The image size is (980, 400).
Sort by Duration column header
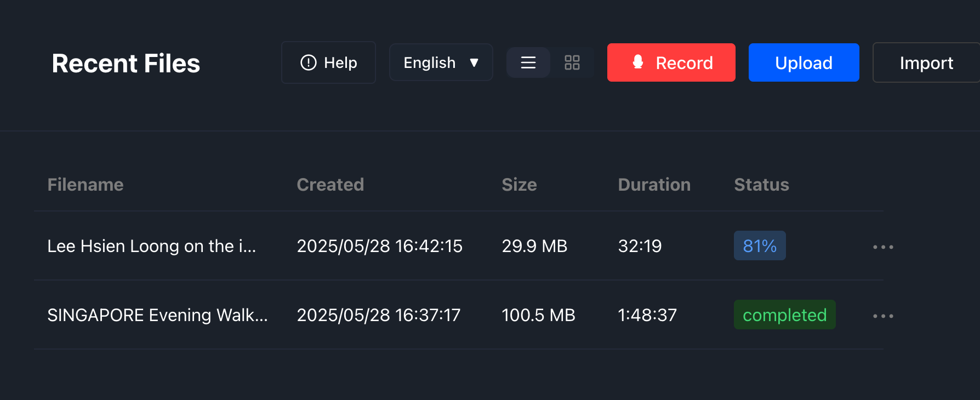click(654, 185)
